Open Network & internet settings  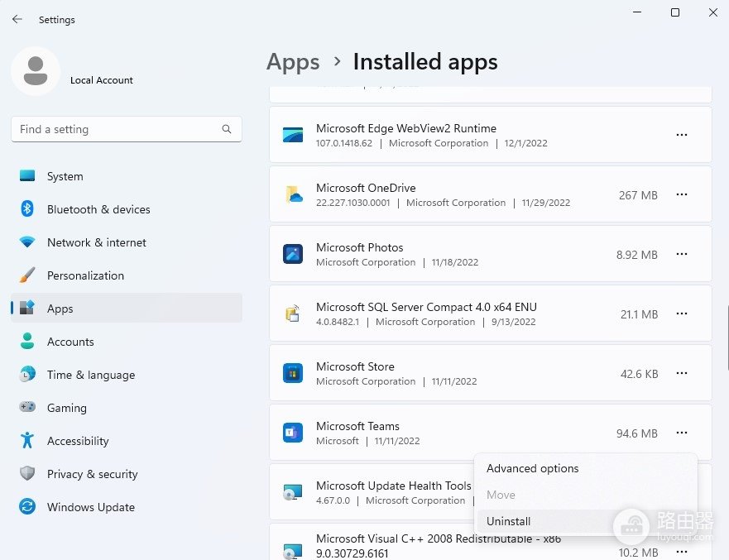(127, 242)
